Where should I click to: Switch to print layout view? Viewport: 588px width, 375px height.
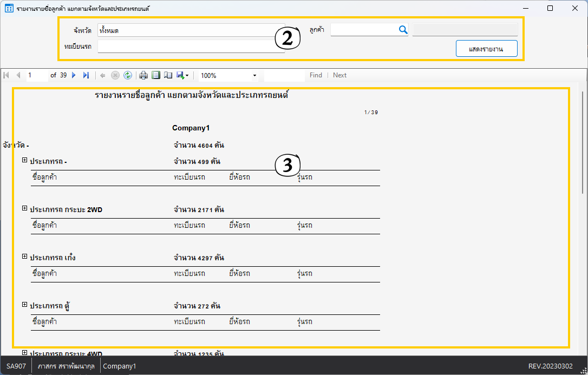click(x=156, y=75)
